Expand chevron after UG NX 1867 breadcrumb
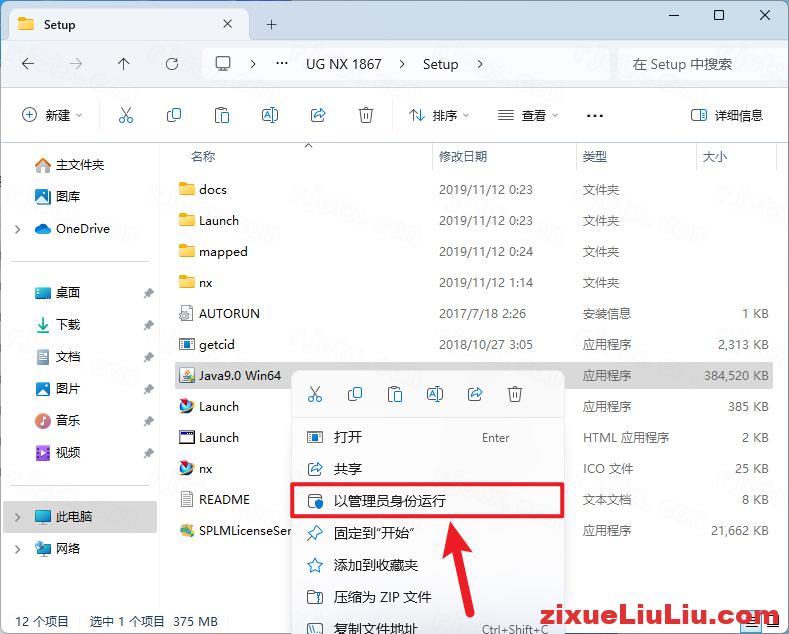Image resolution: width=789 pixels, height=634 pixels. (x=402, y=64)
